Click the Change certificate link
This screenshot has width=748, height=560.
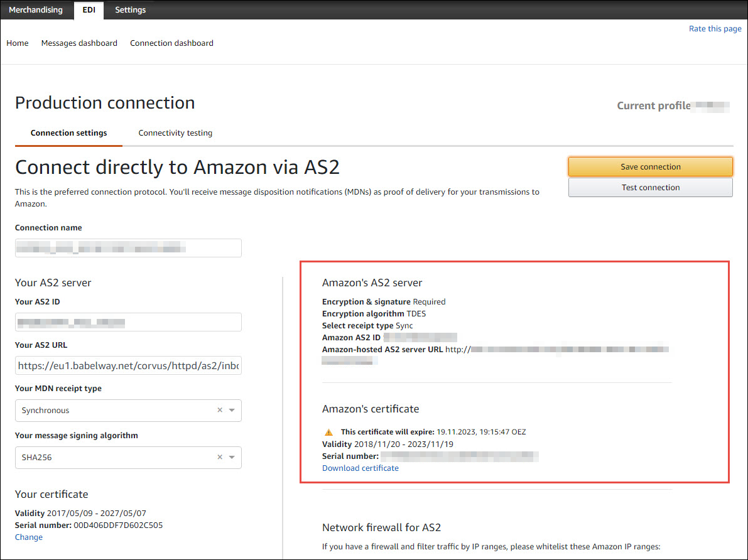click(29, 537)
